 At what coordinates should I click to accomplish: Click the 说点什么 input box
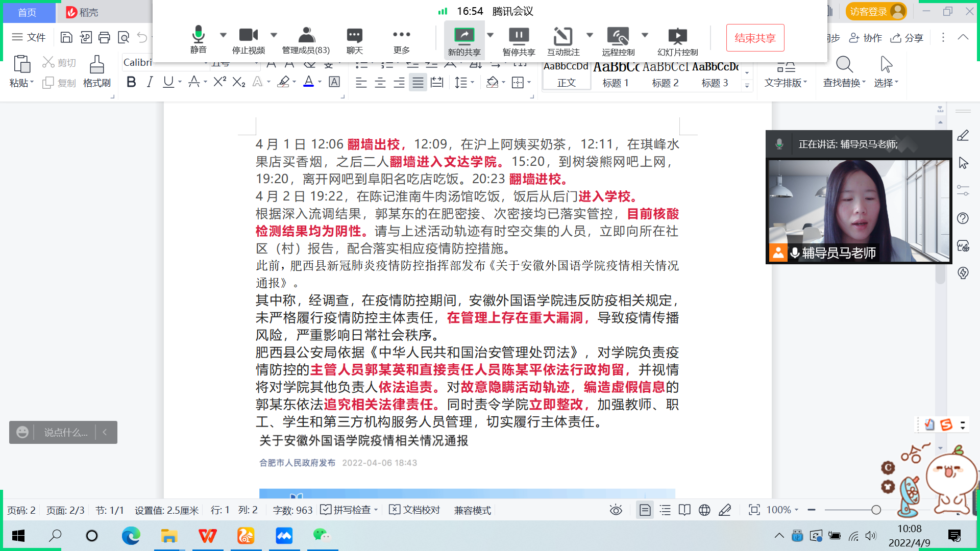[x=65, y=432]
